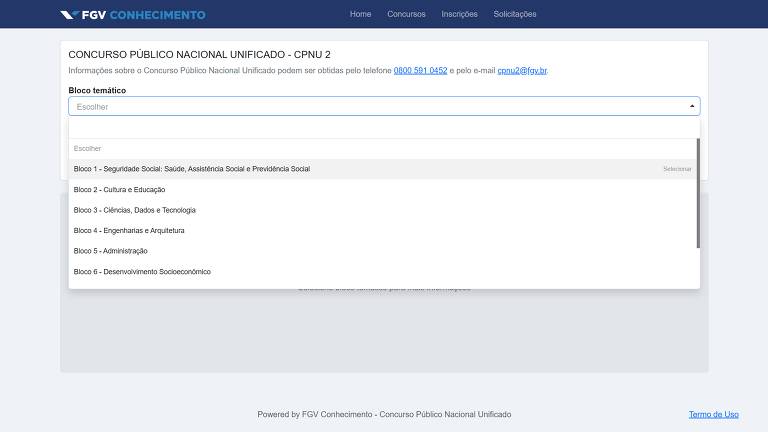Viewport: 768px width, 432px height.
Task: Click the Bloco temático Escolher combo box
Action: (x=384, y=106)
